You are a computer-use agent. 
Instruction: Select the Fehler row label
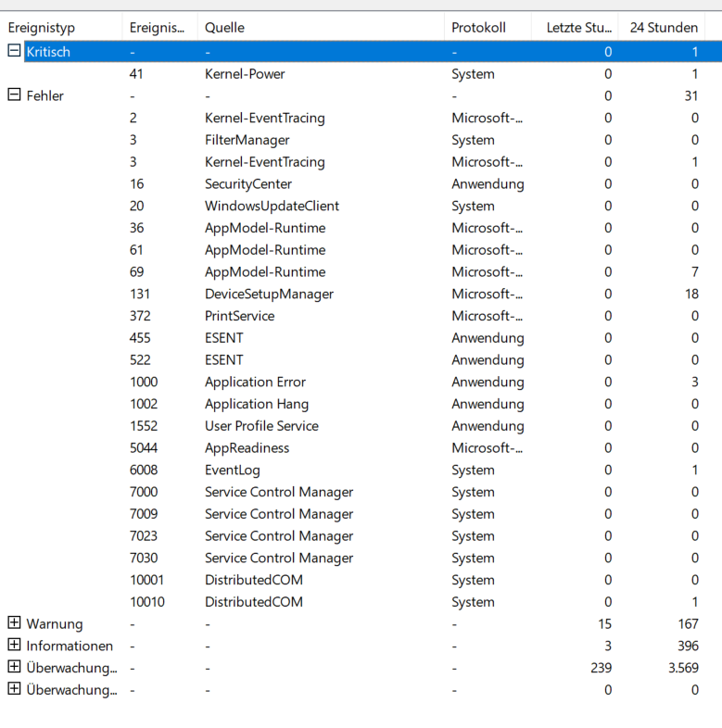pyautogui.click(x=45, y=95)
